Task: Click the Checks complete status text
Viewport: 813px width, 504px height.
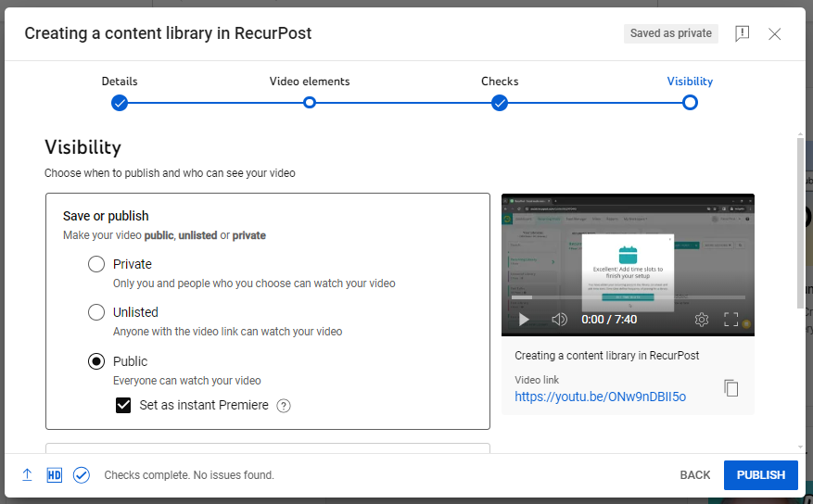Action: (189, 475)
